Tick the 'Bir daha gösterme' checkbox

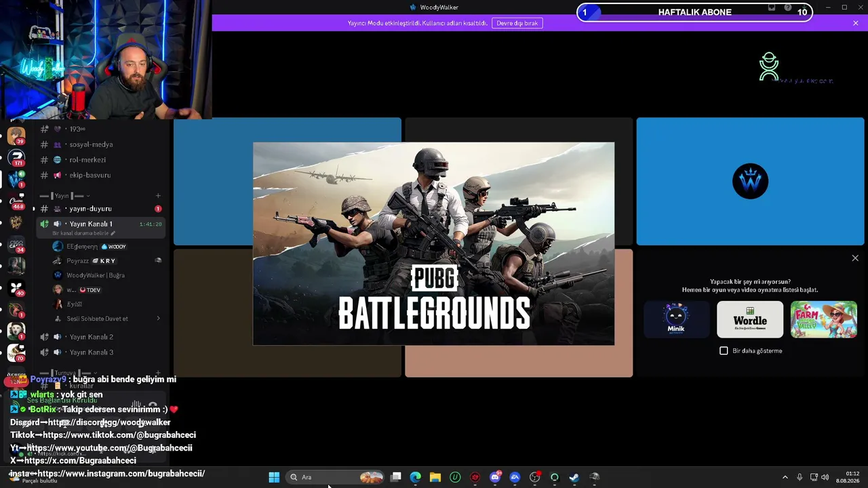(724, 350)
